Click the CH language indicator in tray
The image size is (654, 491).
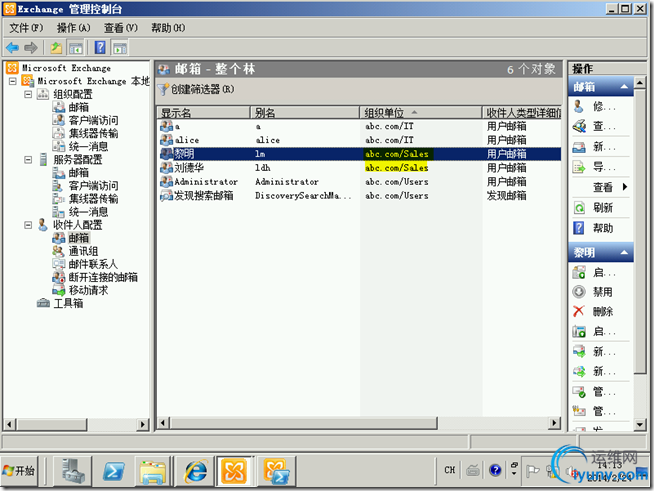click(450, 470)
